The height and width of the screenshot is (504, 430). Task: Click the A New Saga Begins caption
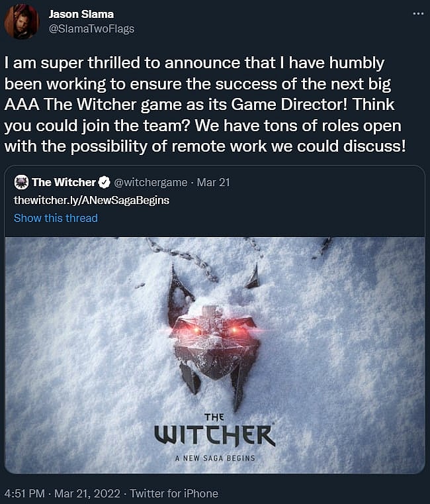215,458
